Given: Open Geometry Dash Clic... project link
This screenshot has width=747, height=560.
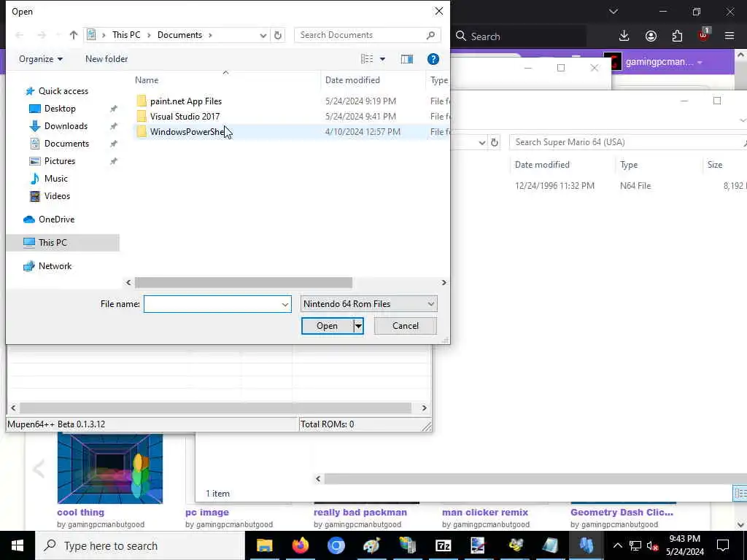Looking at the screenshot, I should pos(622,513).
